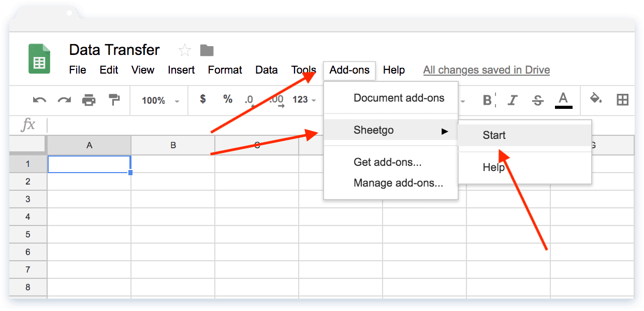This screenshot has width=644, height=311.
Task: Select row 3 header
Action: pos(28,199)
